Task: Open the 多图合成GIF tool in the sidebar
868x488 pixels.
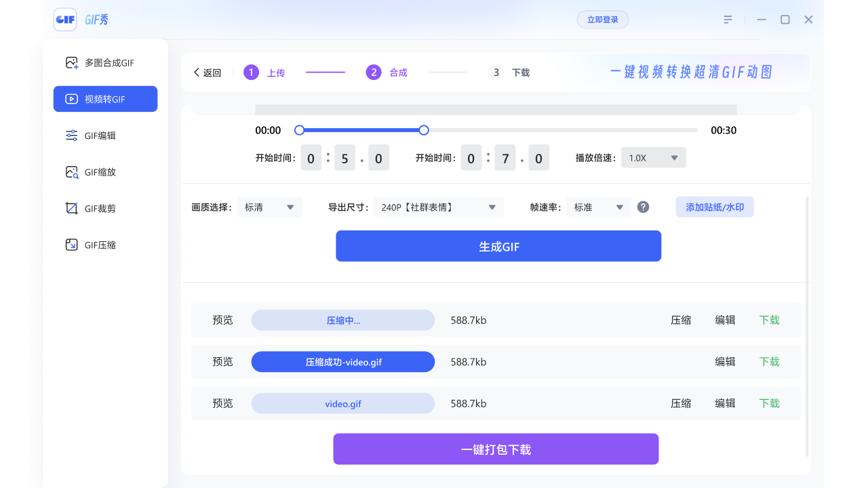Action: [105, 62]
